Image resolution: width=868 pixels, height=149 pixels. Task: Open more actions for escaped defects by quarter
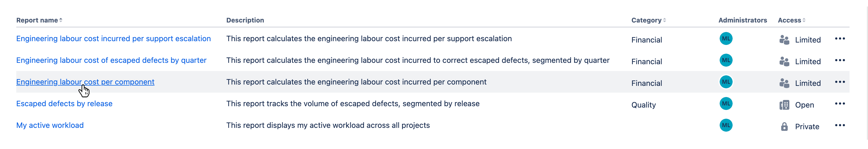pyautogui.click(x=840, y=60)
